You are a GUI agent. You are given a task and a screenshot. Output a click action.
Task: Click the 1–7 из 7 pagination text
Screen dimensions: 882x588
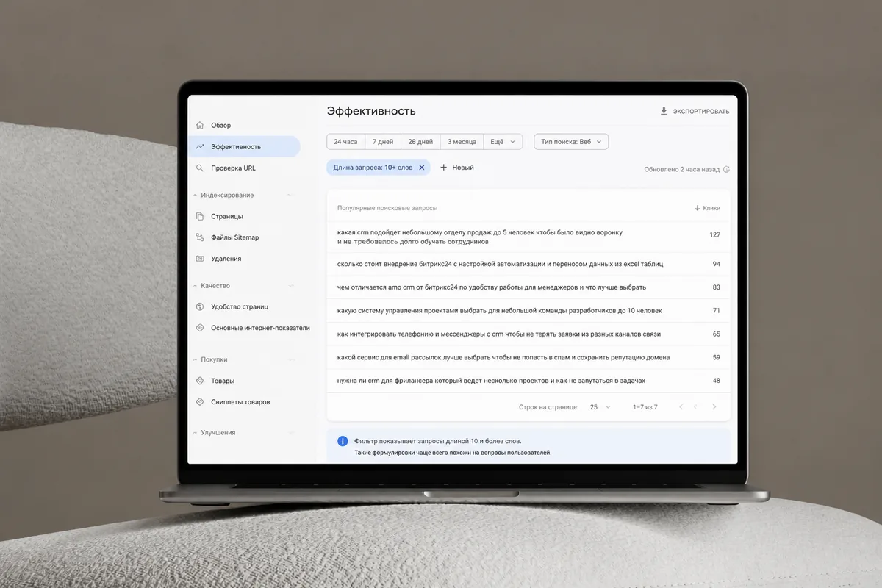coord(645,406)
